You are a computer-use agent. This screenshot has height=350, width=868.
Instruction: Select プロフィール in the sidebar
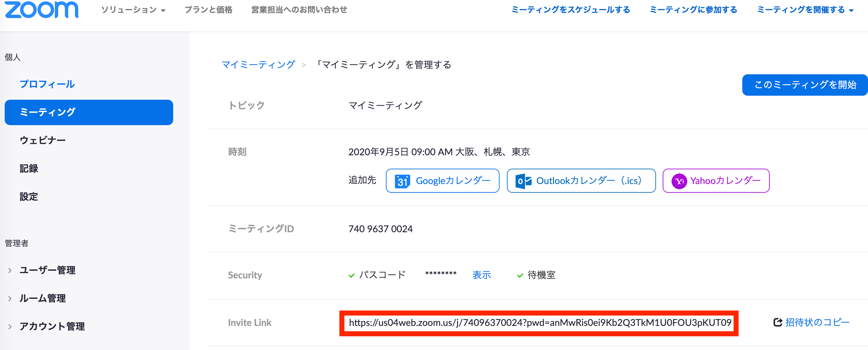tap(47, 84)
